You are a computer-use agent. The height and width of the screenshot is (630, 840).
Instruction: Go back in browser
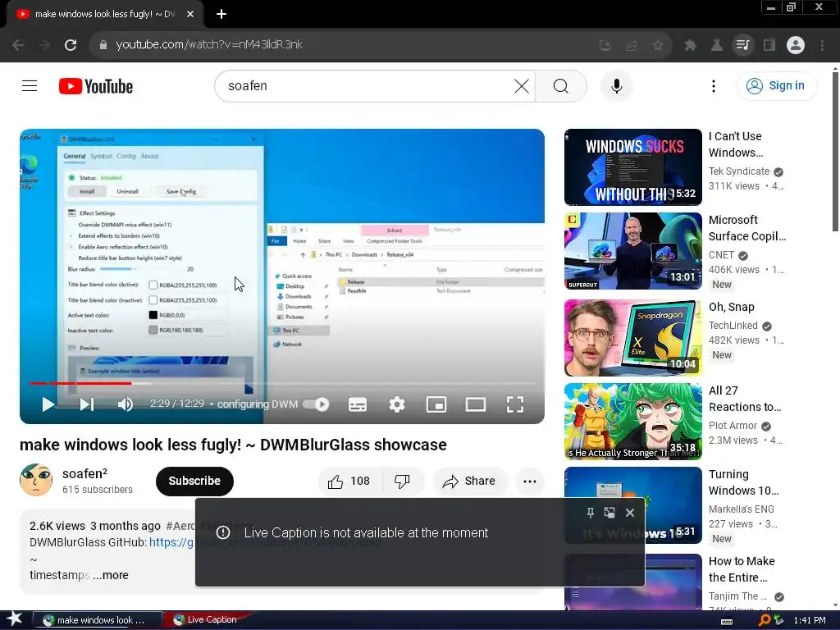click(18, 45)
